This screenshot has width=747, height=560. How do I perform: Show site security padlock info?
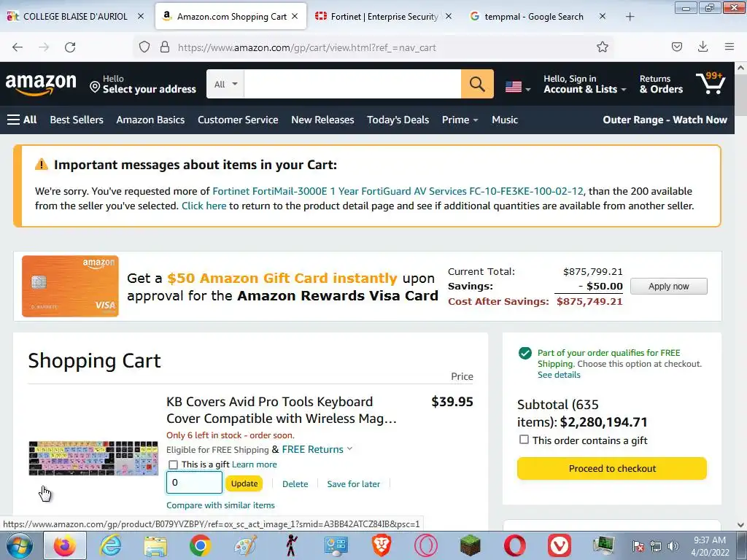(165, 47)
